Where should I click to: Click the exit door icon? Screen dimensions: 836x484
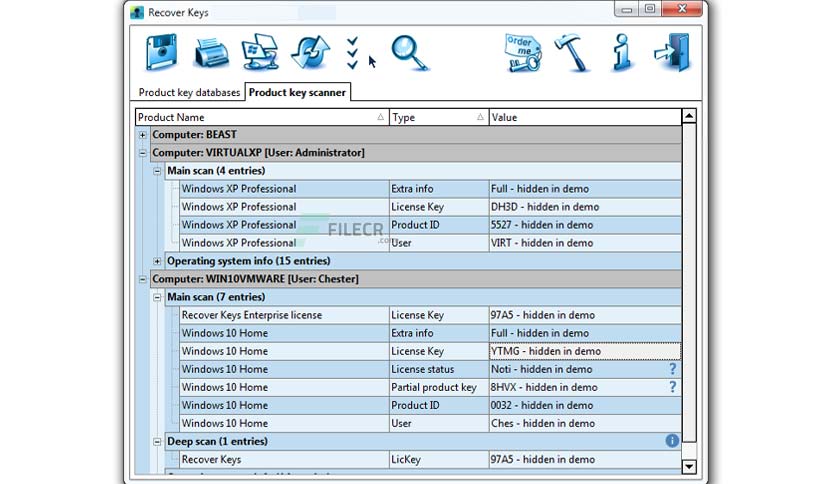672,52
